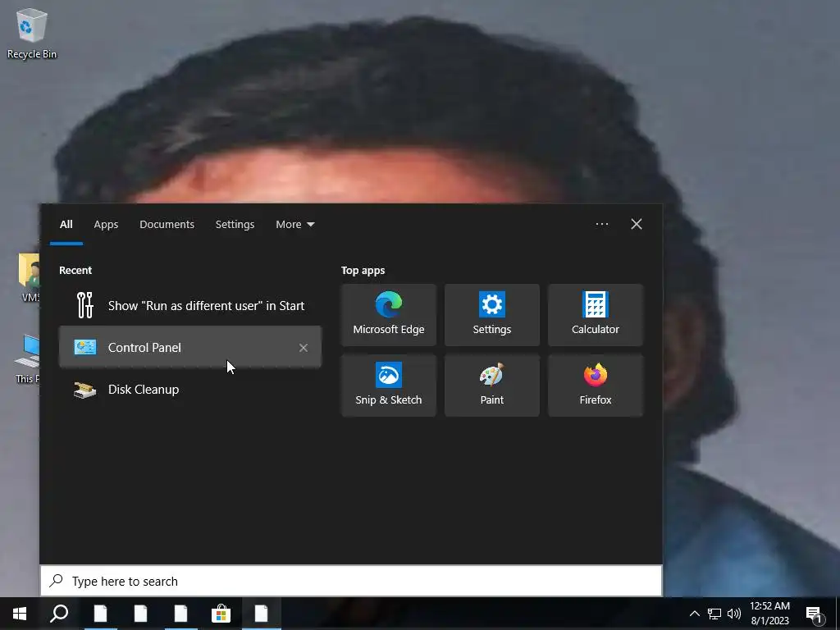
Task: Switch to the Documents search tab
Action: [167, 225]
